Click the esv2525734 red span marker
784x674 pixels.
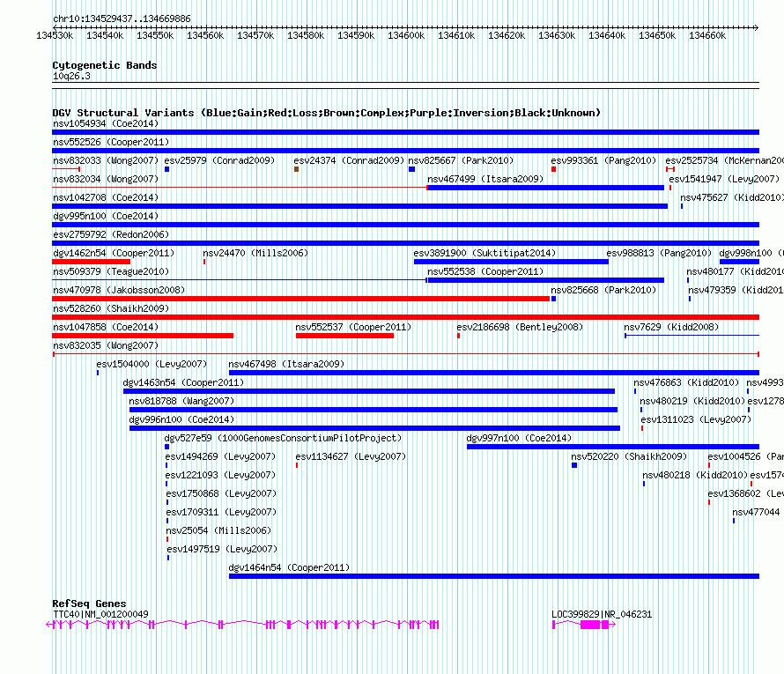[670, 169]
